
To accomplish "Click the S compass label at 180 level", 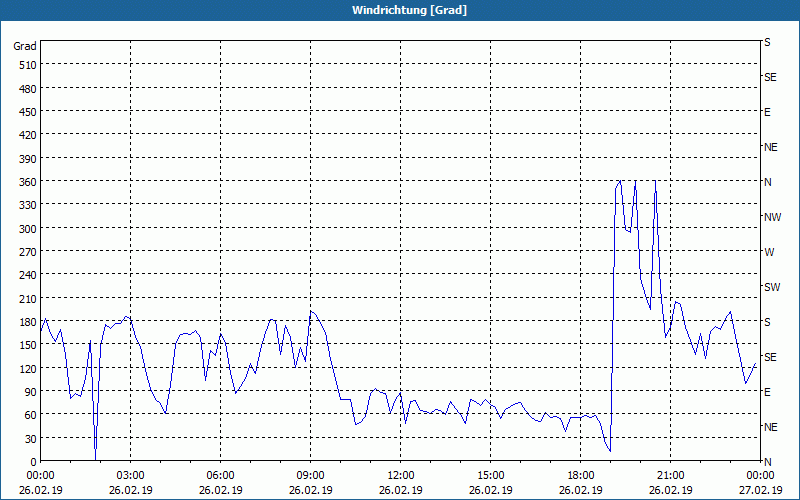I will (767, 322).
